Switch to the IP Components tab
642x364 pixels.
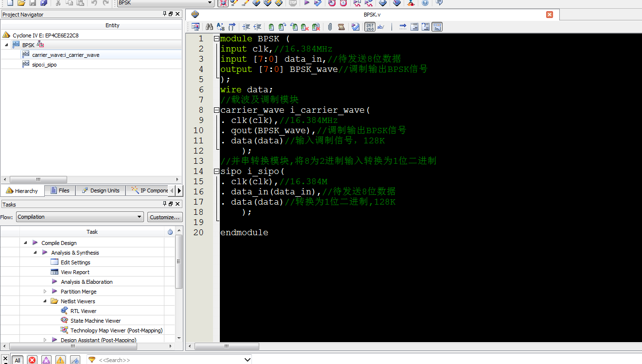coord(150,191)
